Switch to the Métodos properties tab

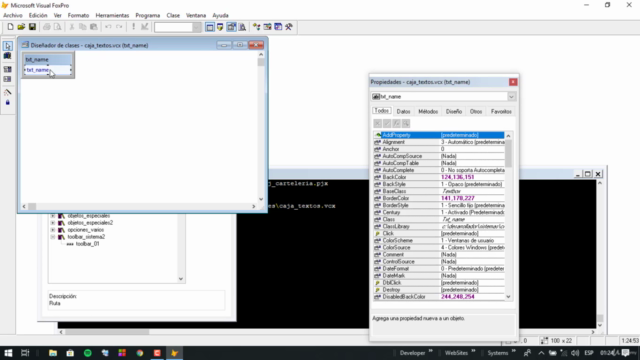pos(428,111)
